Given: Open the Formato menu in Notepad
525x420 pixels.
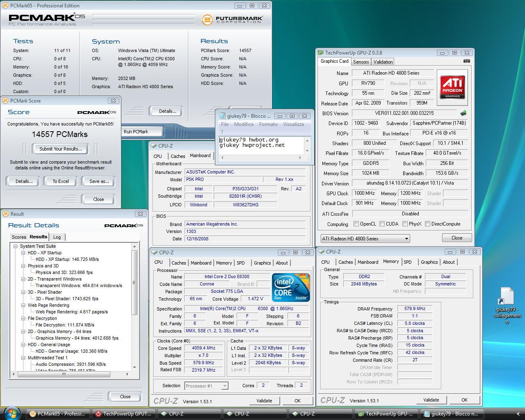Looking at the screenshot, I should tap(268, 124).
